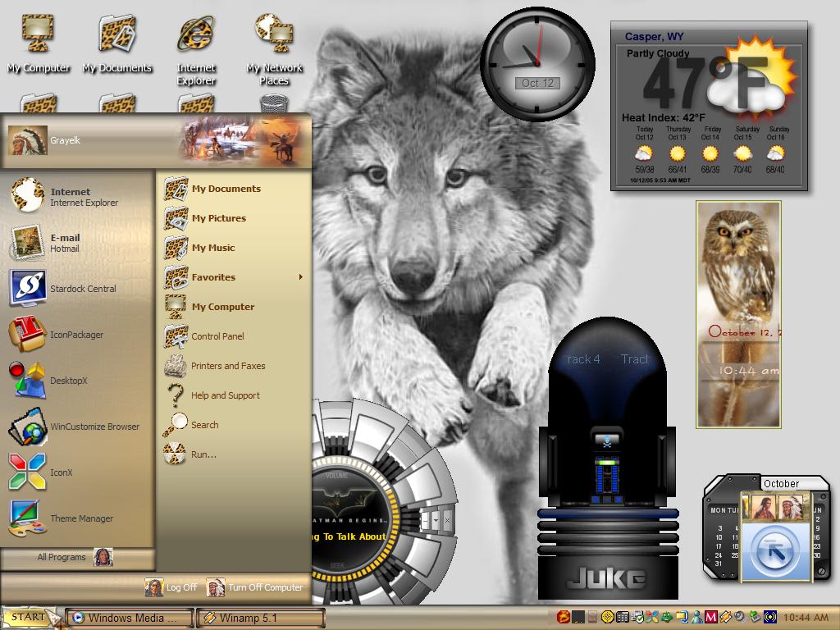Click the Log Off button
840x630 pixels.
pos(171,587)
